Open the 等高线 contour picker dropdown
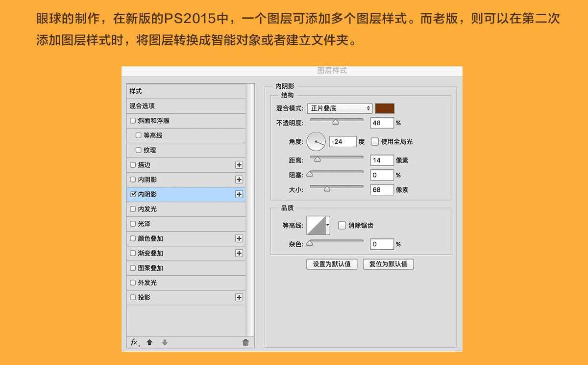 (327, 225)
